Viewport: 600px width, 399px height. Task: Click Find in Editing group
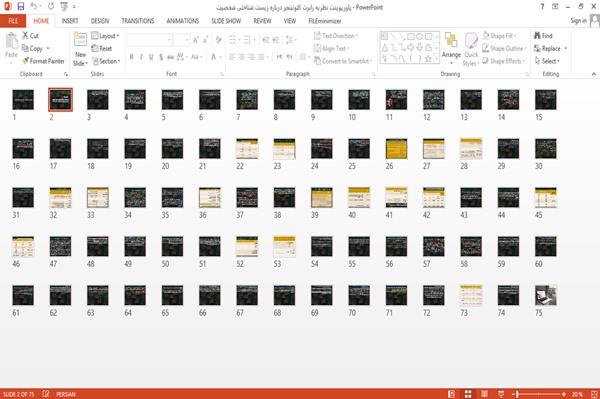pos(543,36)
